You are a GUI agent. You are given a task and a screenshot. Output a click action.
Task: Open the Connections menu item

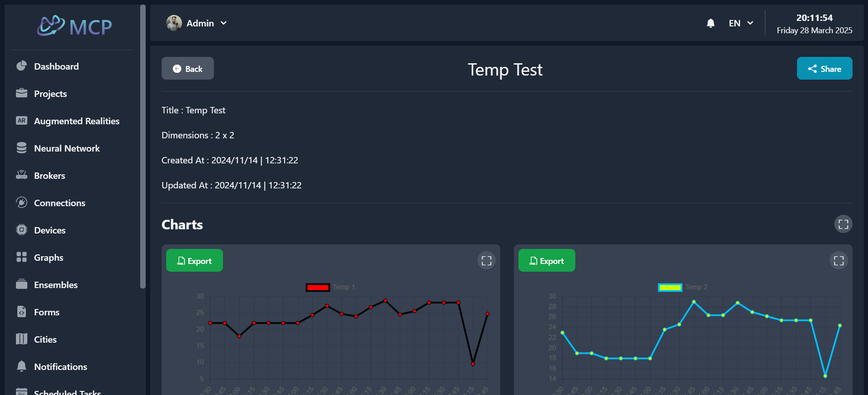point(60,203)
